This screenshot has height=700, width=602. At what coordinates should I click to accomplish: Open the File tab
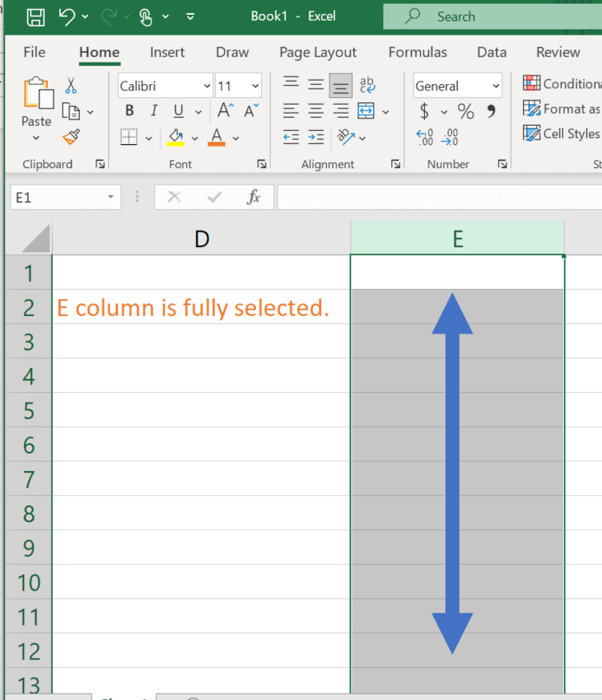[35, 52]
